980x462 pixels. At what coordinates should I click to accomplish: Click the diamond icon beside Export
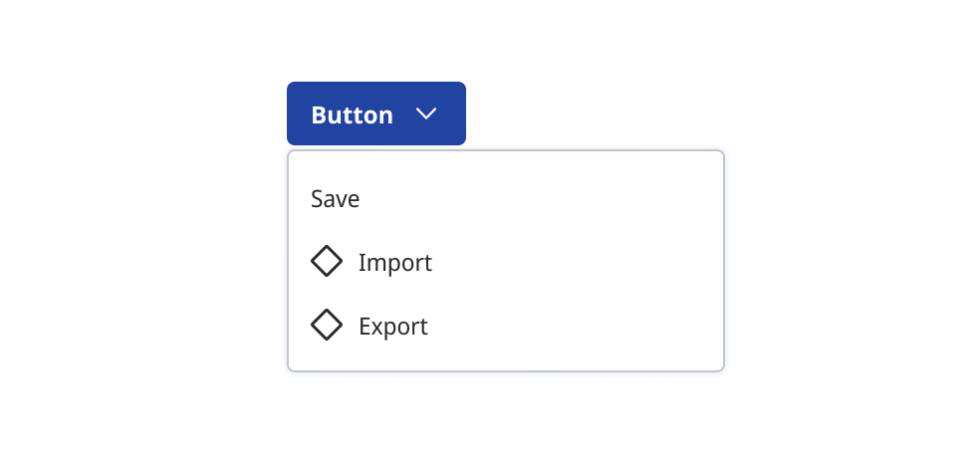tap(327, 325)
